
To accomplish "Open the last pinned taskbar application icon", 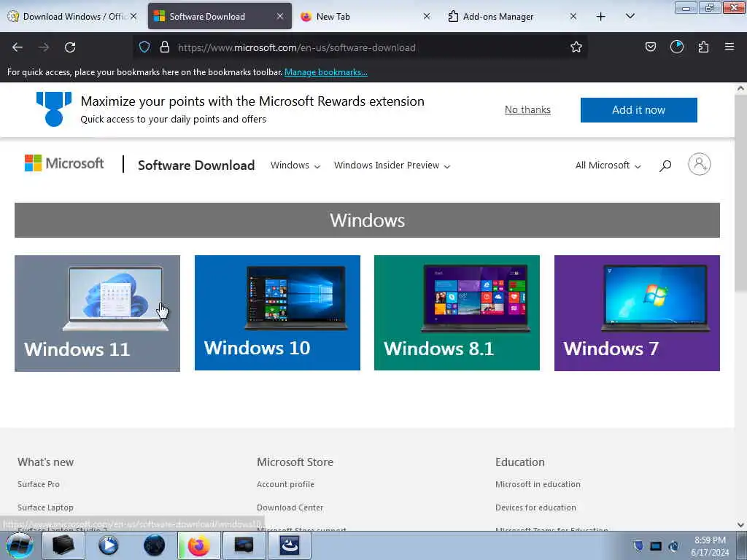I will pyautogui.click(x=289, y=545).
